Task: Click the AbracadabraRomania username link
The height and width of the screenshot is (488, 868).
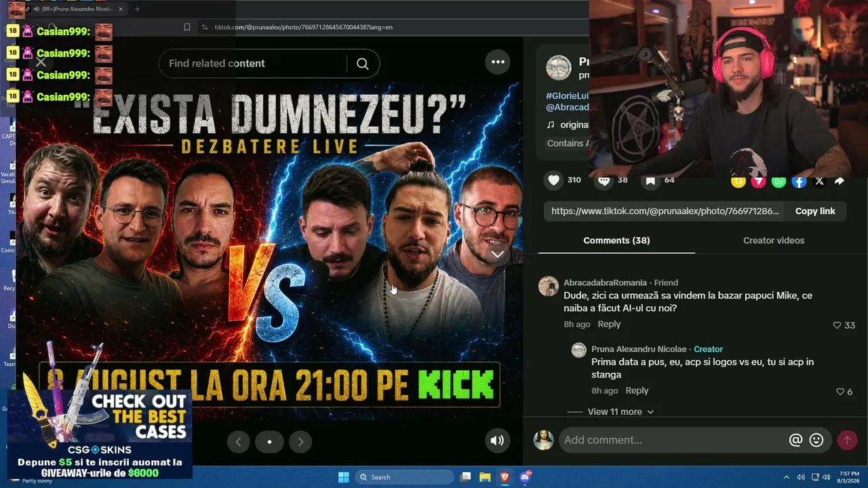Action: point(605,283)
